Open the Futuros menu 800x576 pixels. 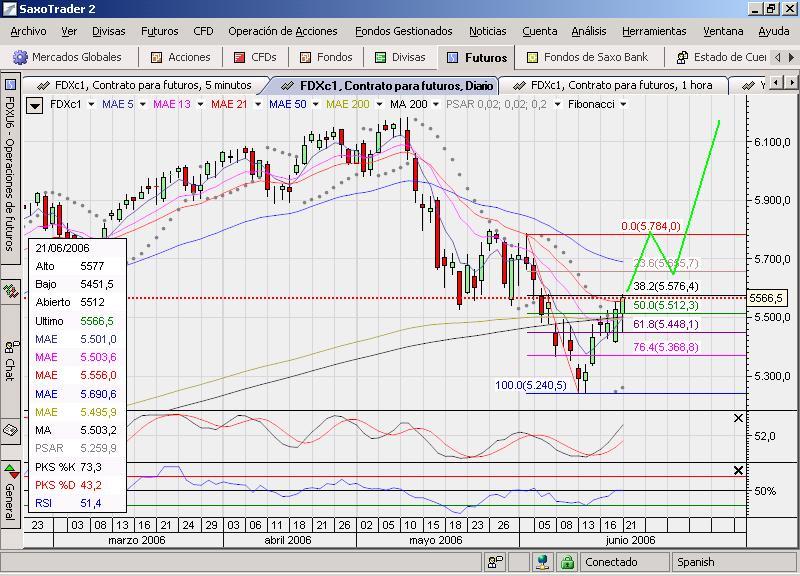(160, 32)
